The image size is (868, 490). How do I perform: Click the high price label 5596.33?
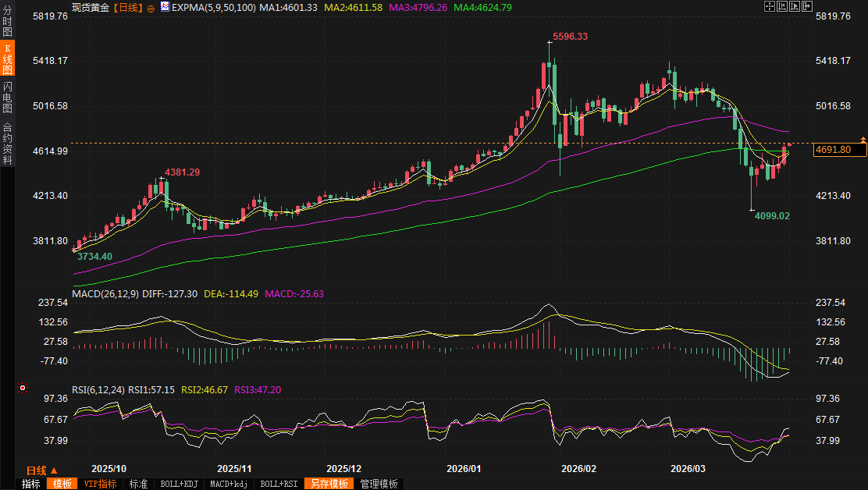click(570, 37)
